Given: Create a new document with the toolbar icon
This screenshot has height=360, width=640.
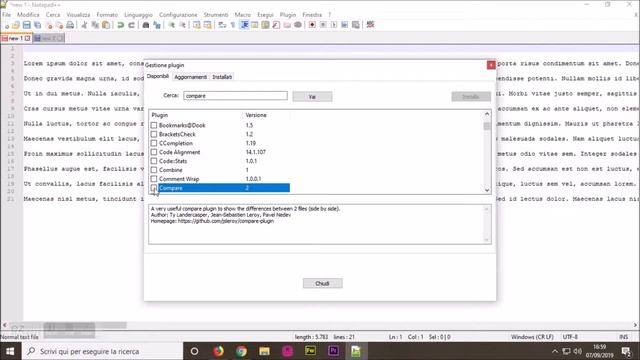Looking at the screenshot, I should pos(7,25).
